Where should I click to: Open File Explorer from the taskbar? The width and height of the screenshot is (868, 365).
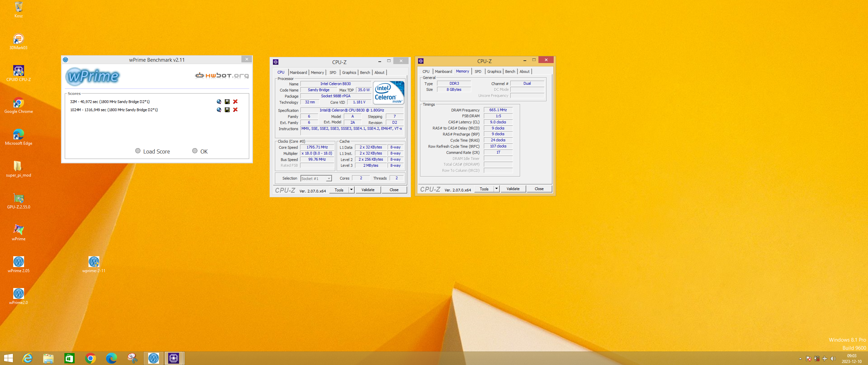(48, 358)
